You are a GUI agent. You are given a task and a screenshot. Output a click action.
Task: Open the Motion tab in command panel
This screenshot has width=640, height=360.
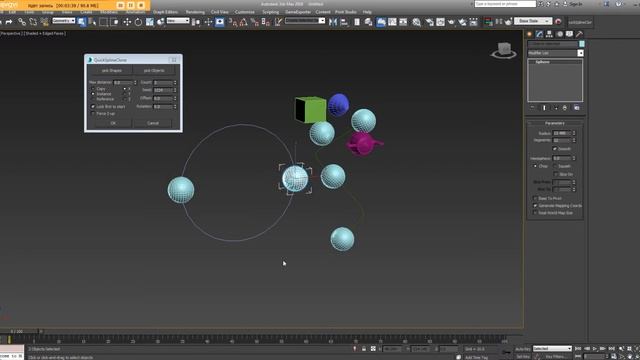(x=560, y=34)
